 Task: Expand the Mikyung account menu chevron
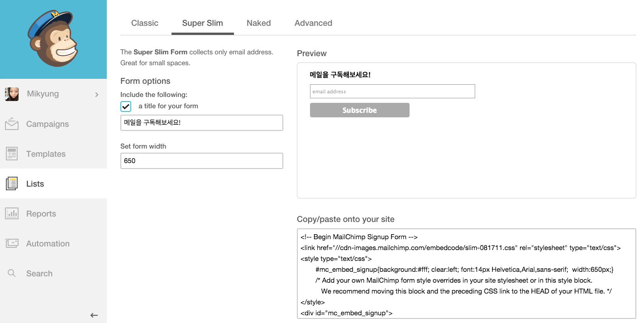(96, 95)
